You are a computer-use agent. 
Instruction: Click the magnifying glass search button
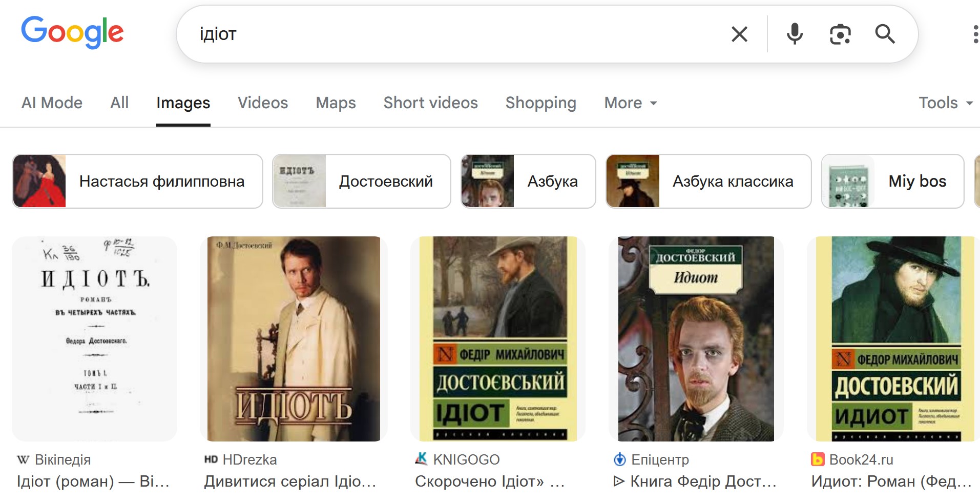tap(885, 34)
